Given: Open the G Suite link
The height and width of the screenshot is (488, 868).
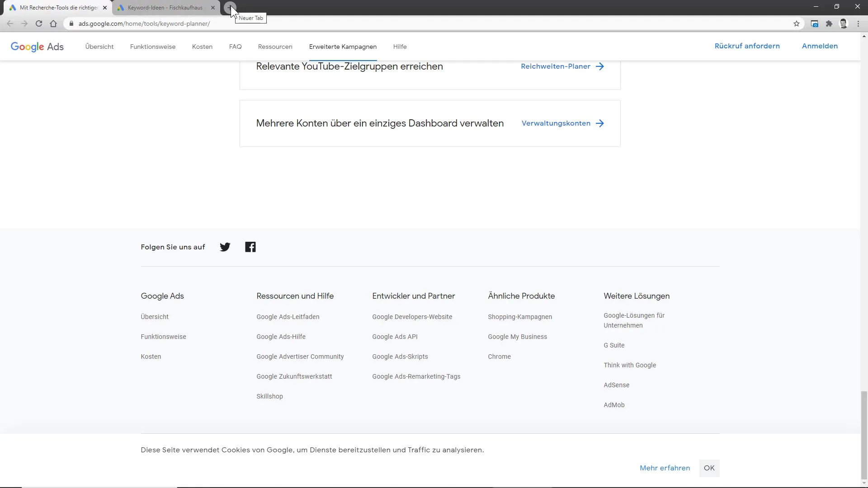Looking at the screenshot, I should (x=614, y=345).
